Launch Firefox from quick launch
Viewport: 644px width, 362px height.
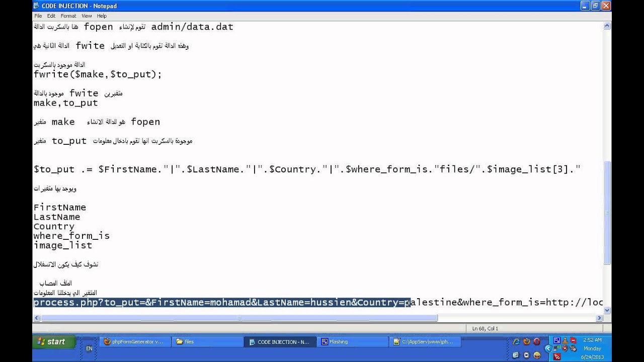click(527, 341)
